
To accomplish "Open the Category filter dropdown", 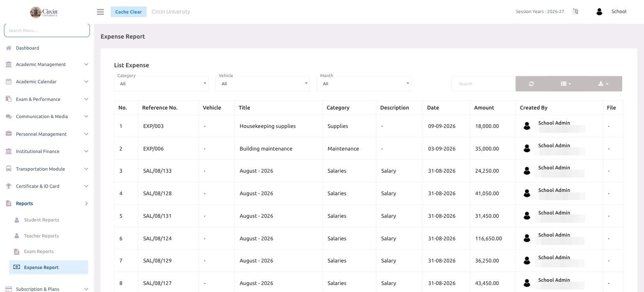I will (161, 84).
